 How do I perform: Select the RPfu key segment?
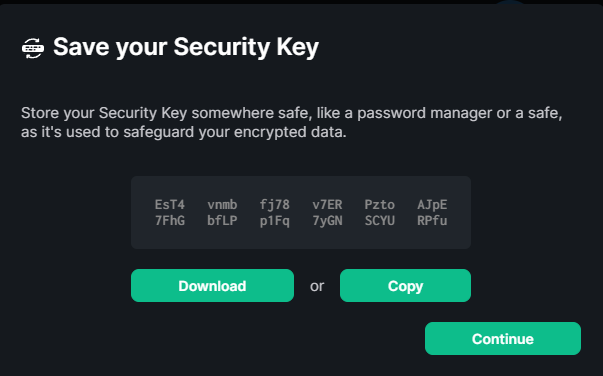click(432, 221)
